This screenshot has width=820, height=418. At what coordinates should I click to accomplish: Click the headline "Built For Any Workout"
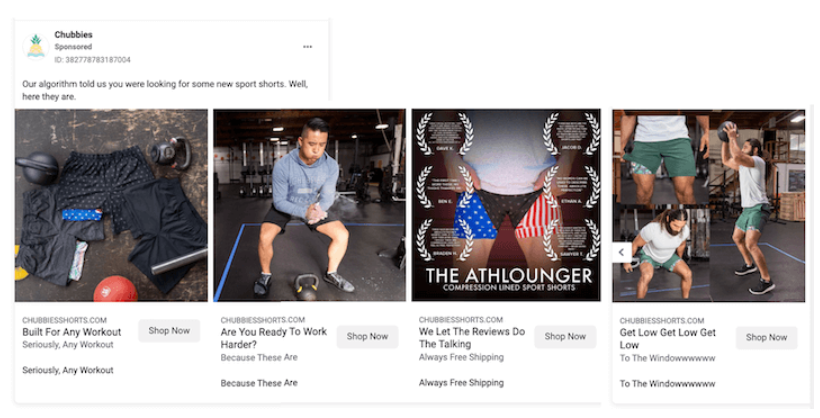[x=72, y=332]
